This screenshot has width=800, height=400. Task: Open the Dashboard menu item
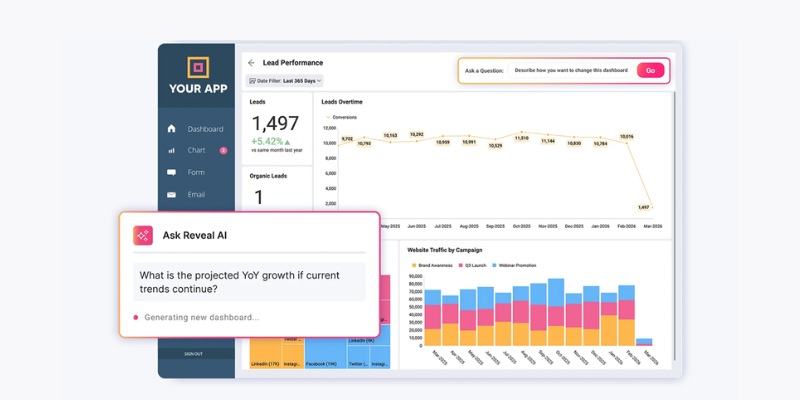tap(205, 129)
